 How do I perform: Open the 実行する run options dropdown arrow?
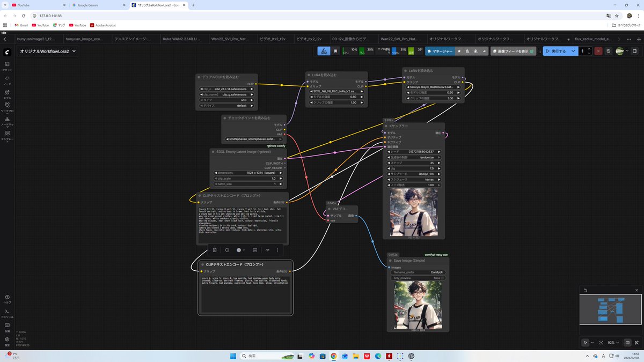[x=574, y=51]
